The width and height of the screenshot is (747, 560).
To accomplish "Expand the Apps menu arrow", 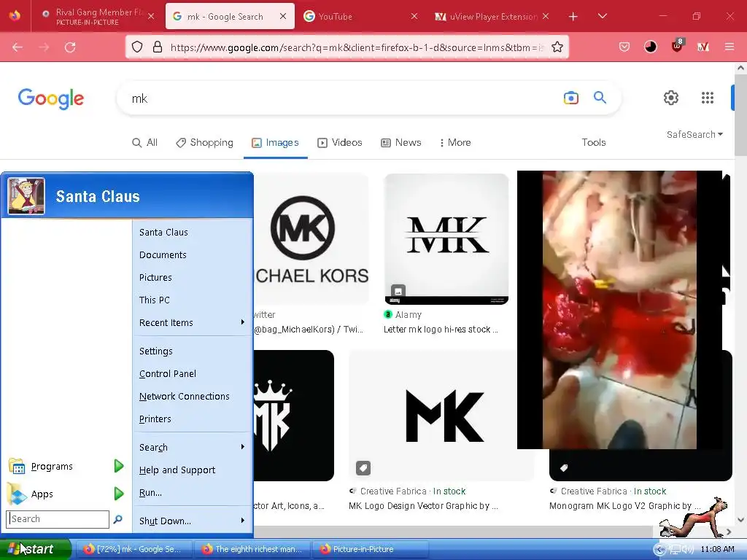I will [x=119, y=494].
